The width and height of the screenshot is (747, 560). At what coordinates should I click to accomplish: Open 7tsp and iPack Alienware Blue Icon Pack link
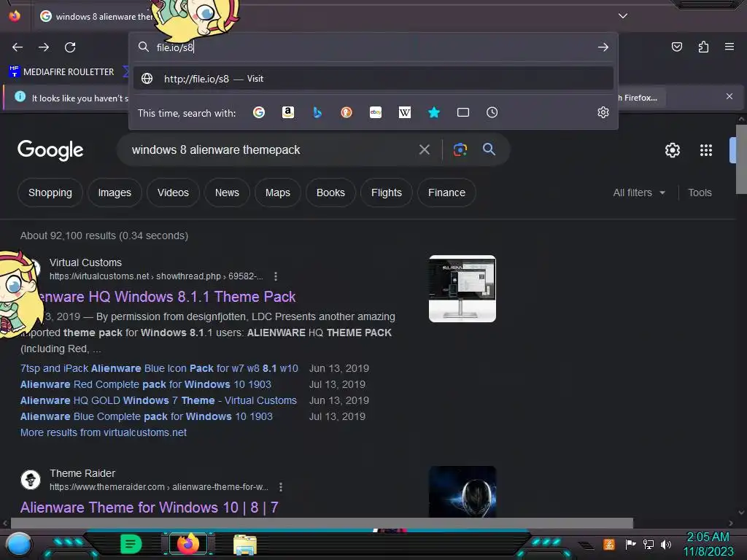click(x=159, y=368)
